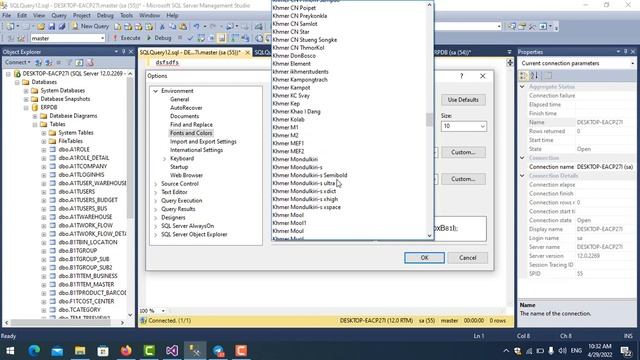Click the Parse checkmark icon
The image size is (640, 360).
(190, 38)
